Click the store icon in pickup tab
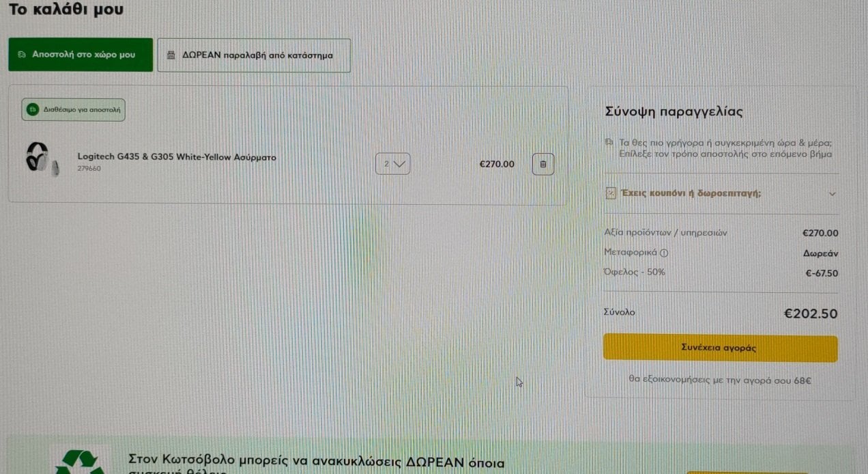The width and height of the screenshot is (868, 474). click(171, 55)
